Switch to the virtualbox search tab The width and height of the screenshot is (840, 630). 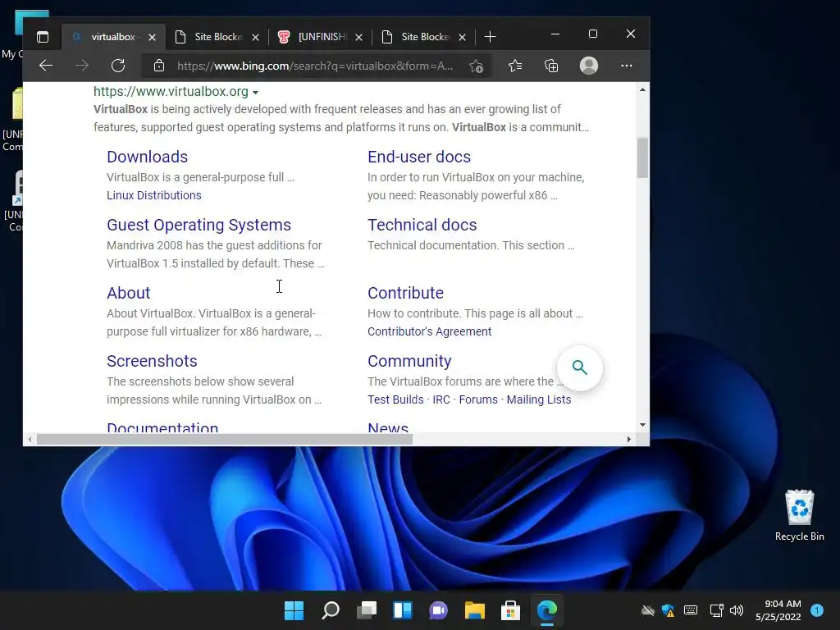pyautogui.click(x=112, y=36)
